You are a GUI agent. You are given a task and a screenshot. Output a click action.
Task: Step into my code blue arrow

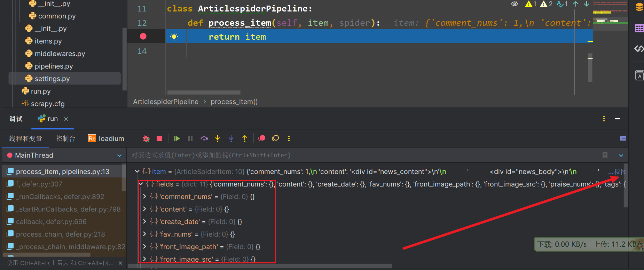[x=231, y=138]
